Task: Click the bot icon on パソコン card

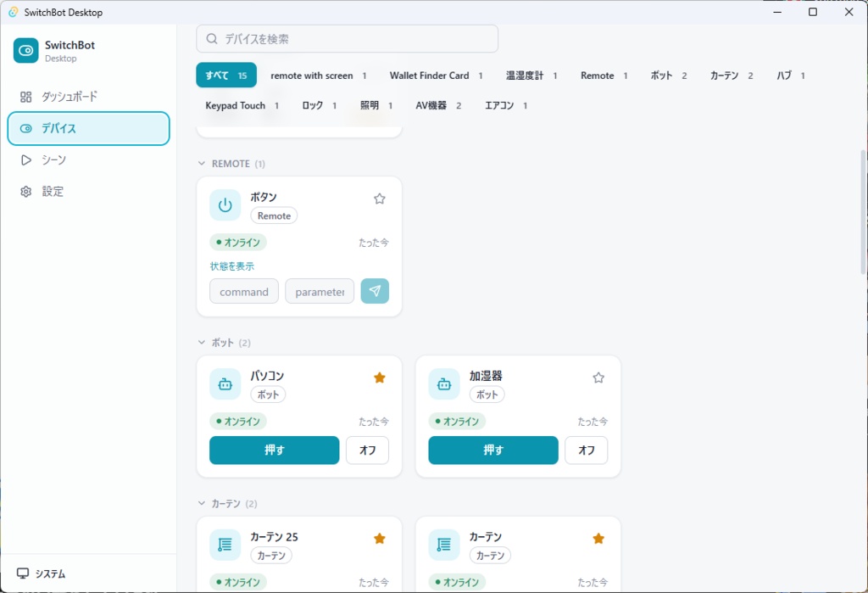Action: click(225, 384)
